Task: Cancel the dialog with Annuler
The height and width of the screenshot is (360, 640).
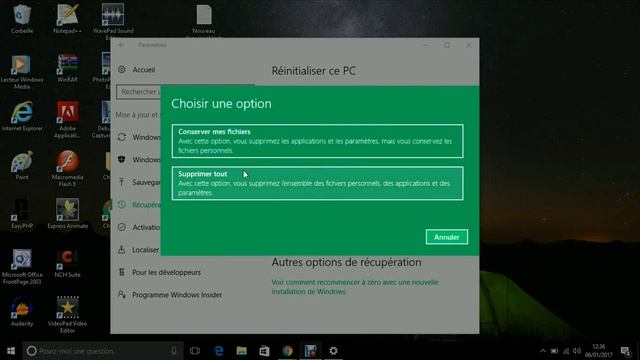Action: pos(447,237)
